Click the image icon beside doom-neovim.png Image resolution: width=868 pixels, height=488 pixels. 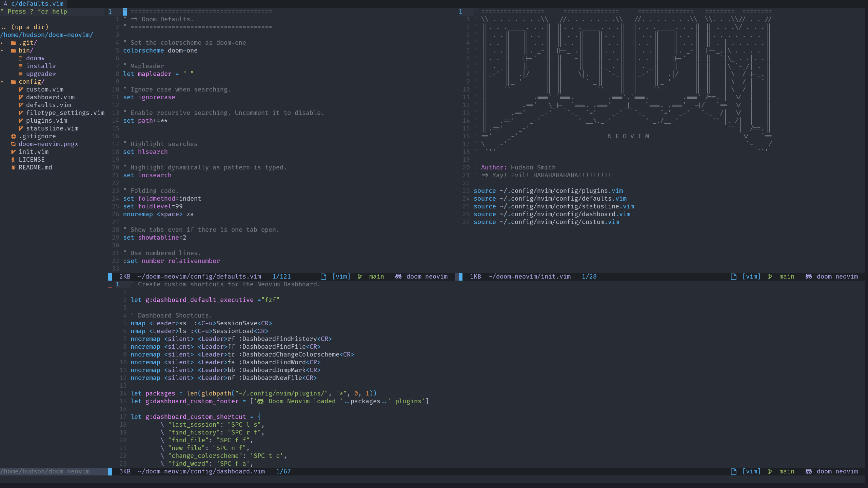[x=14, y=144]
